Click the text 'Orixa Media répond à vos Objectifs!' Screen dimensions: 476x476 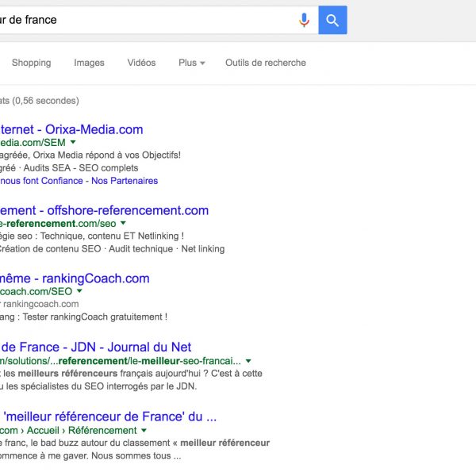pyautogui.click(x=107, y=155)
